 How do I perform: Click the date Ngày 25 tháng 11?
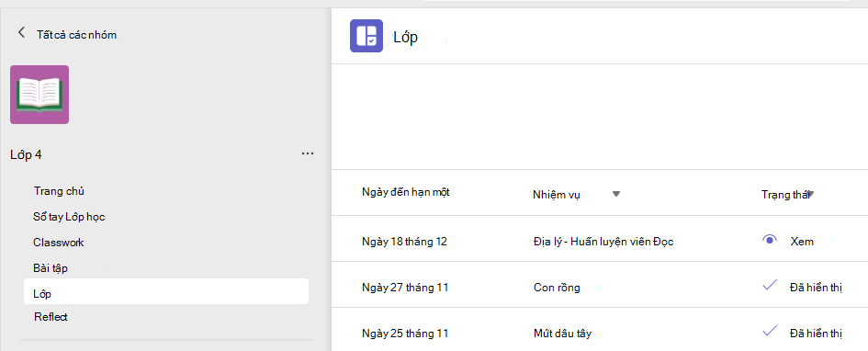405,334
